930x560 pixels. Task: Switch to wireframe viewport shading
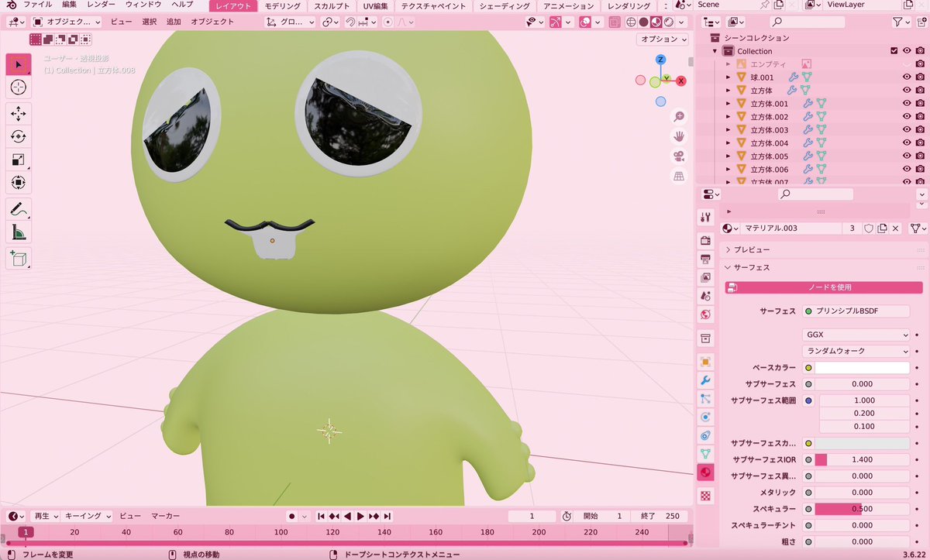631,22
